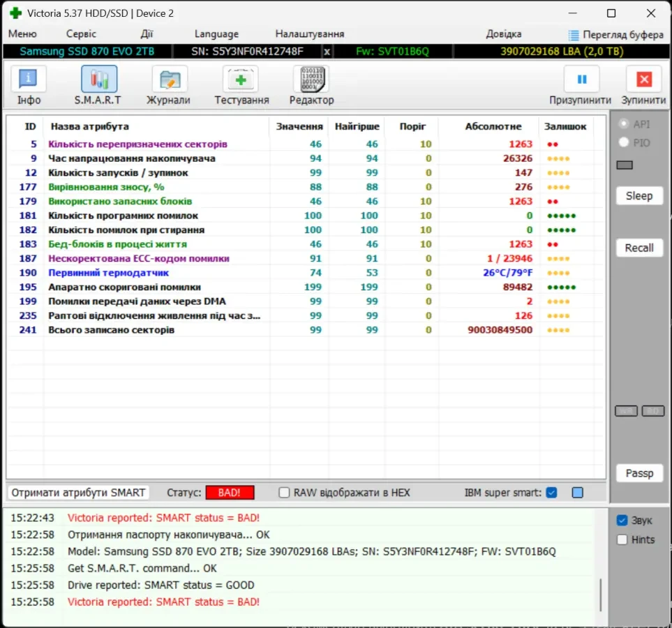Click the Найгірше column header
672x628 pixels.
coord(357,126)
